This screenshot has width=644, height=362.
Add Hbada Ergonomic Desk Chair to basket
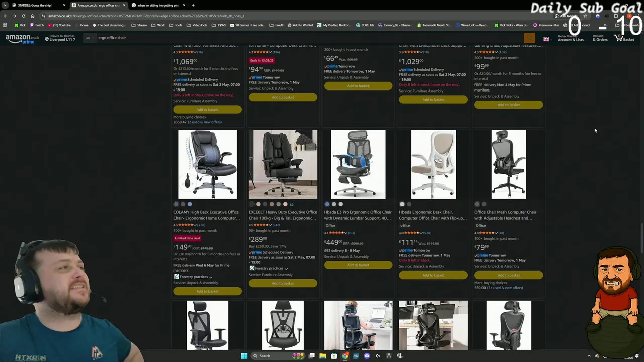click(433, 275)
